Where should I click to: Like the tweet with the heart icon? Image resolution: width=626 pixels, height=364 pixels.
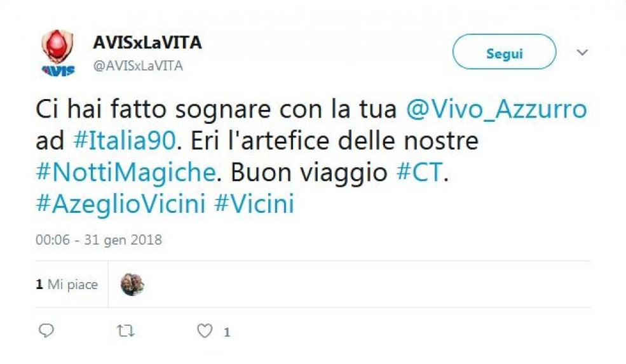click(x=205, y=331)
